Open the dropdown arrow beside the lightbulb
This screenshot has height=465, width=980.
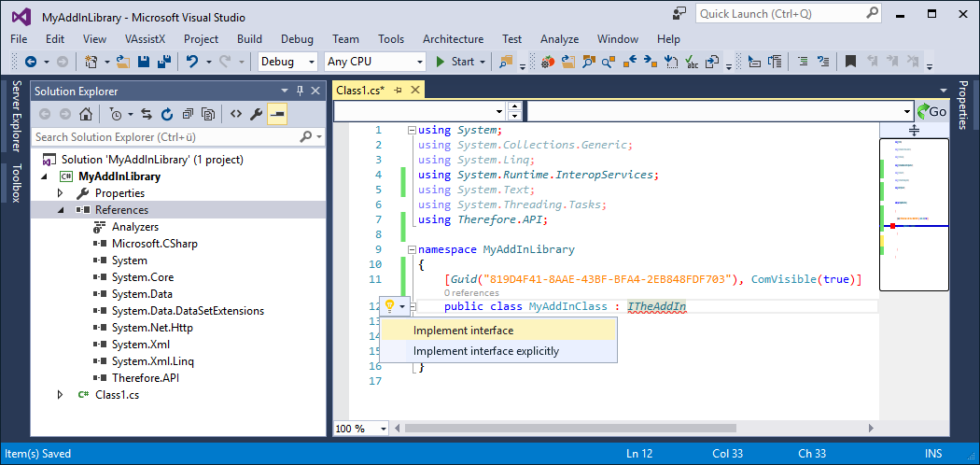[x=402, y=306]
